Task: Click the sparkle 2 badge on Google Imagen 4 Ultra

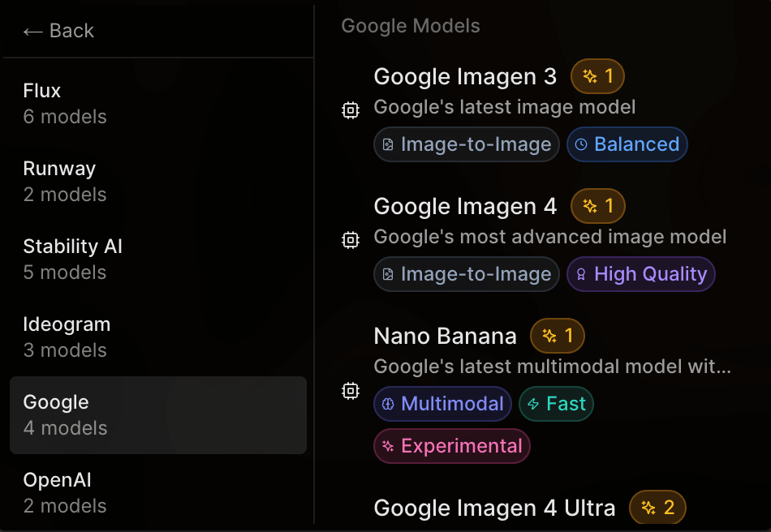Action: (657, 508)
